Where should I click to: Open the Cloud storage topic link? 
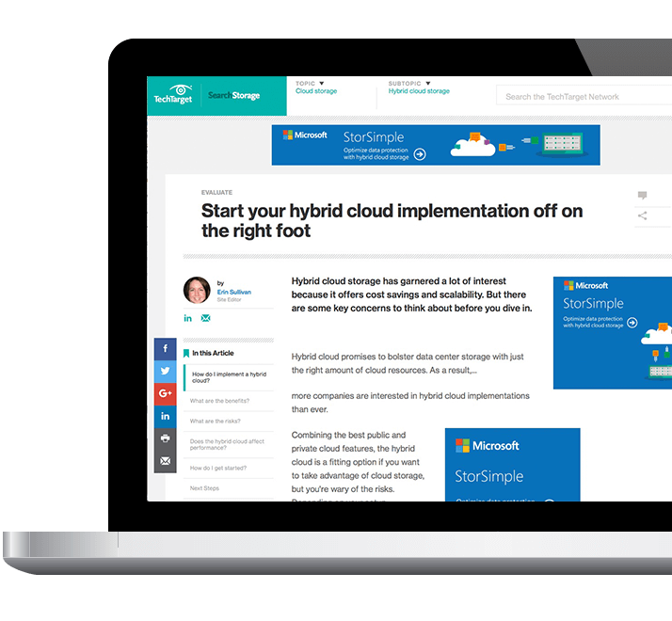316,91
